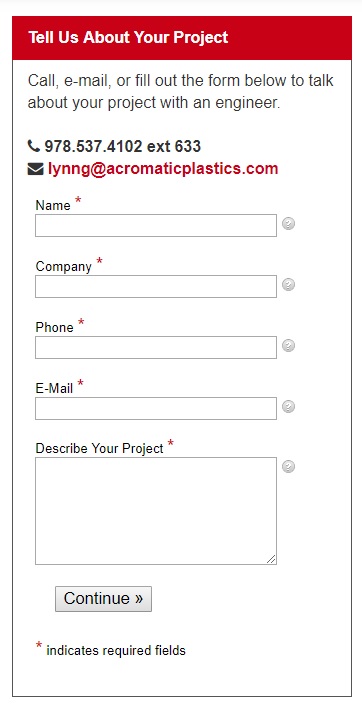Click the help icon beside E-Mail field
The width and height of the screenshot is (362, 705).
(288, 406)
